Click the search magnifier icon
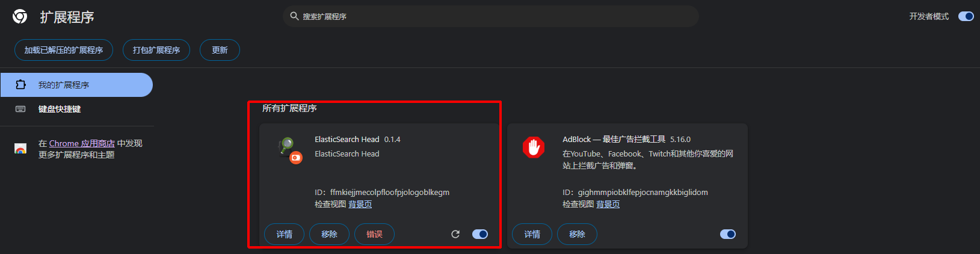 294,16
